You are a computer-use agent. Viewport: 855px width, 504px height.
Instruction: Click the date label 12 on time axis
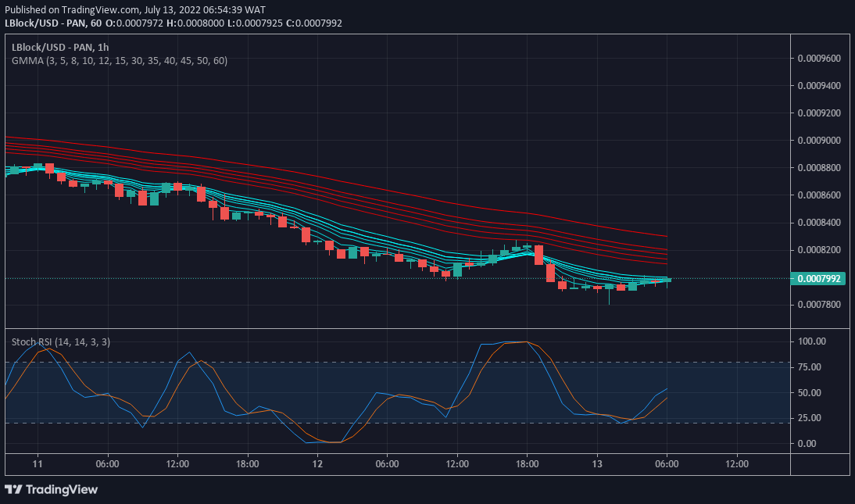click(x=317, y=464)
